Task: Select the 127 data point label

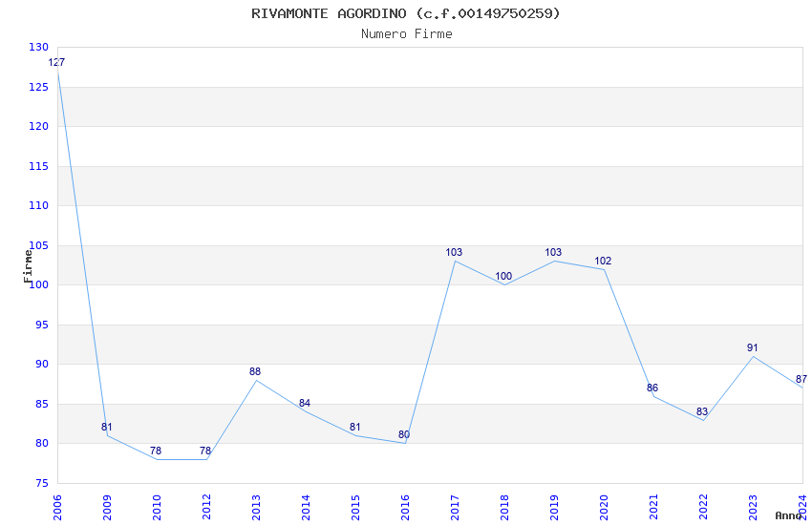Action: tap(56, 63)
